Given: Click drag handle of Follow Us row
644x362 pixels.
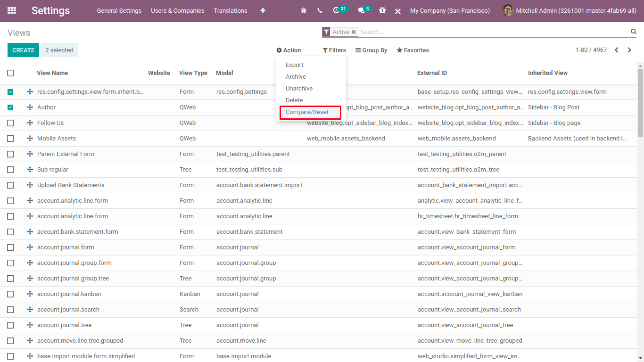Looking at the screenshot, I should 30,123.
